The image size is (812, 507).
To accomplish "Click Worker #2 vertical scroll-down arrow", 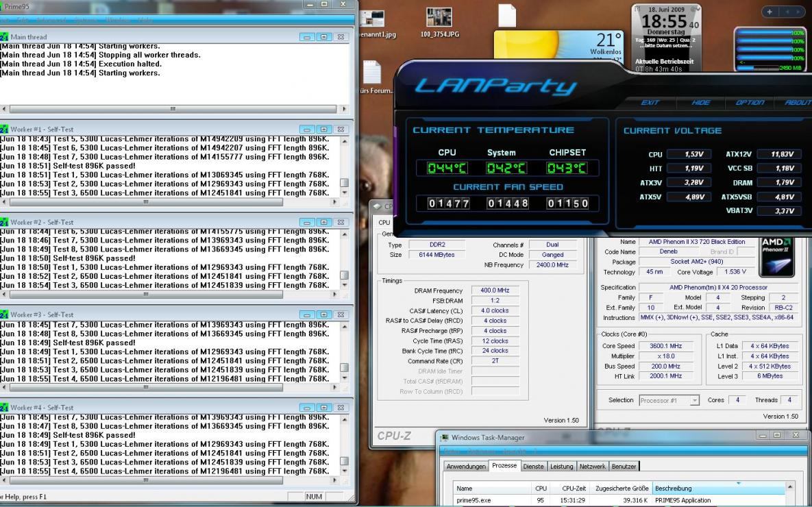I will point(345,285).
